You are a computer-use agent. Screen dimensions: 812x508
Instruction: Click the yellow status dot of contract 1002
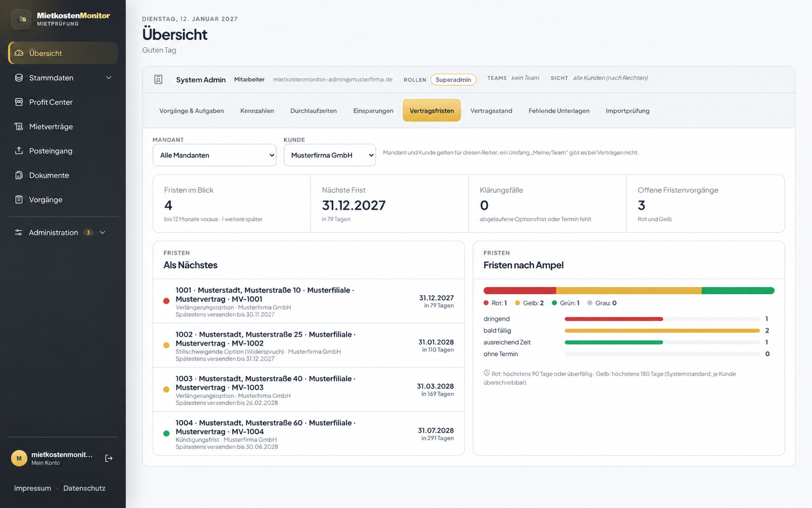pyautogui.click(x=166, y=345)
